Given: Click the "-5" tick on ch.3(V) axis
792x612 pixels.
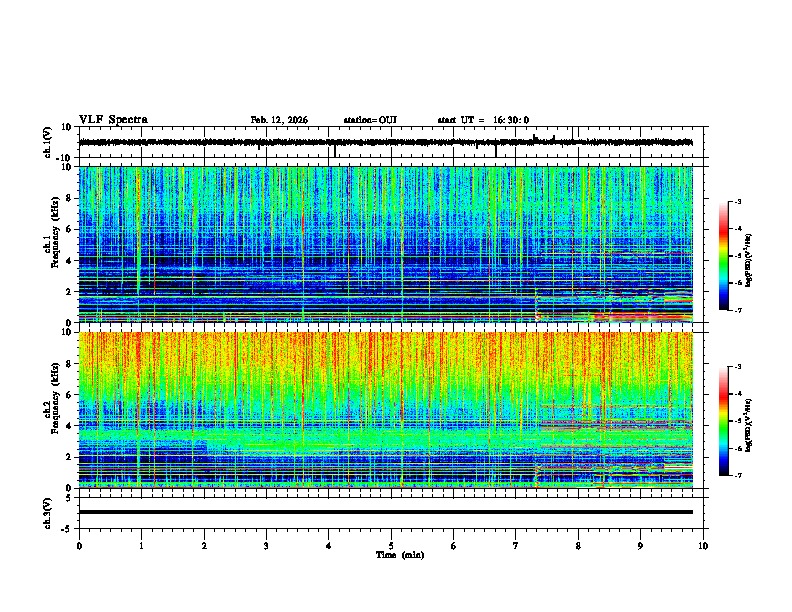Looking at the screenshot, I should click(68, 529).
